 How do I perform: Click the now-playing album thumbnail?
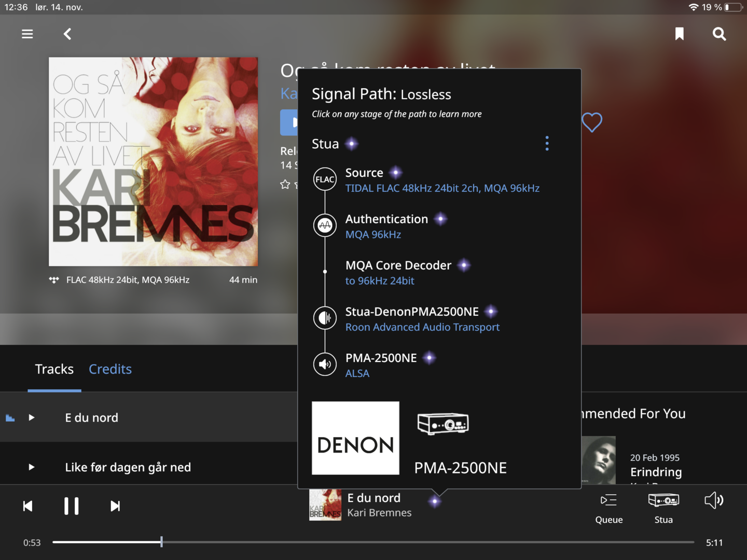(x=325, y=505)
